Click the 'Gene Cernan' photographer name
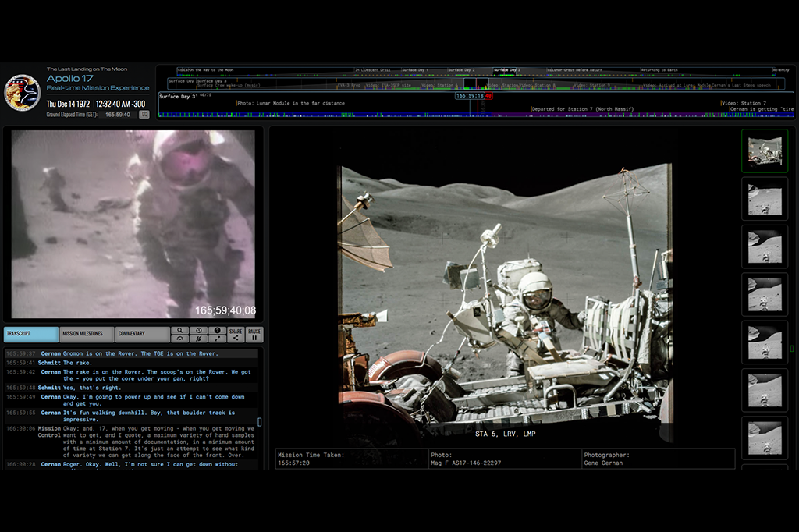The width and height of the screenshot is (799, 532). [x=603, y=463]
